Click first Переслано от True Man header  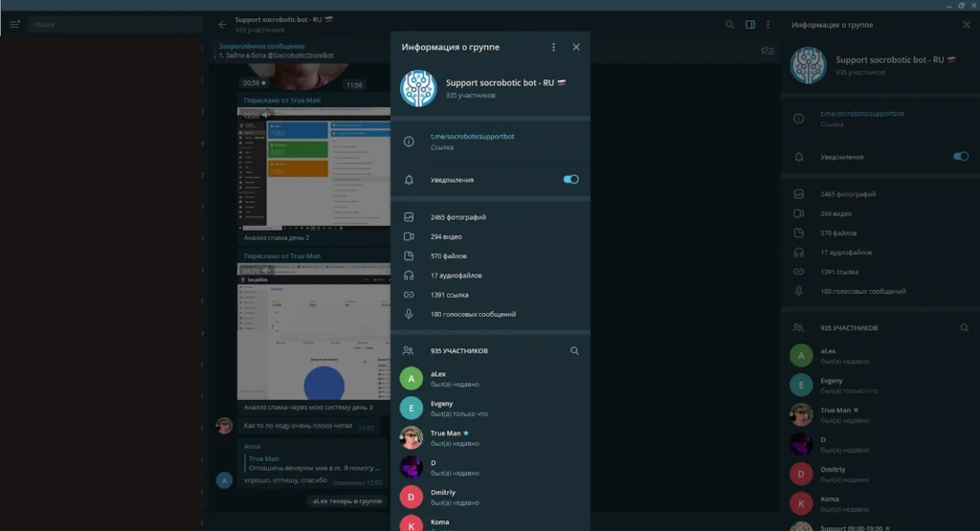tap(282, 100)
